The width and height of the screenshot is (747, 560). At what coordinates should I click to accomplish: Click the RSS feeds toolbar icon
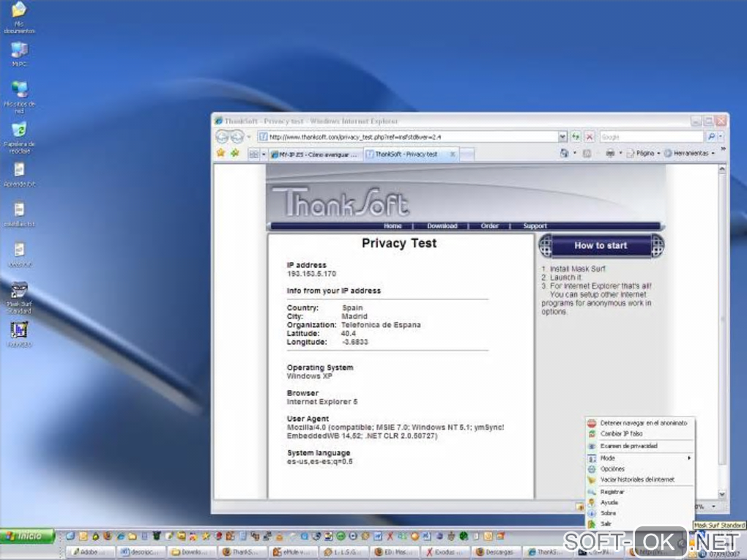(587, 153)
